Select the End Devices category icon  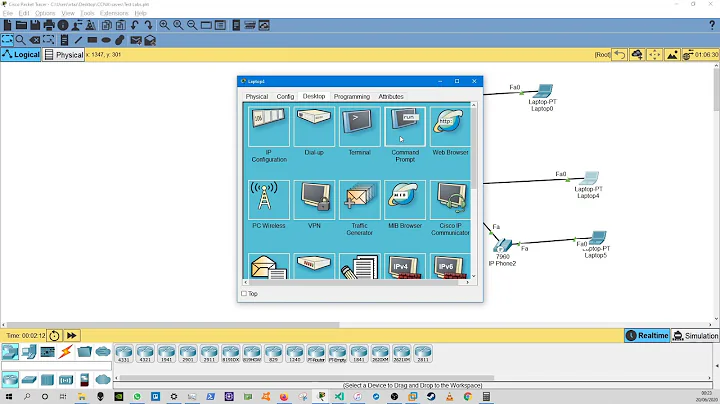click(28, 352)
